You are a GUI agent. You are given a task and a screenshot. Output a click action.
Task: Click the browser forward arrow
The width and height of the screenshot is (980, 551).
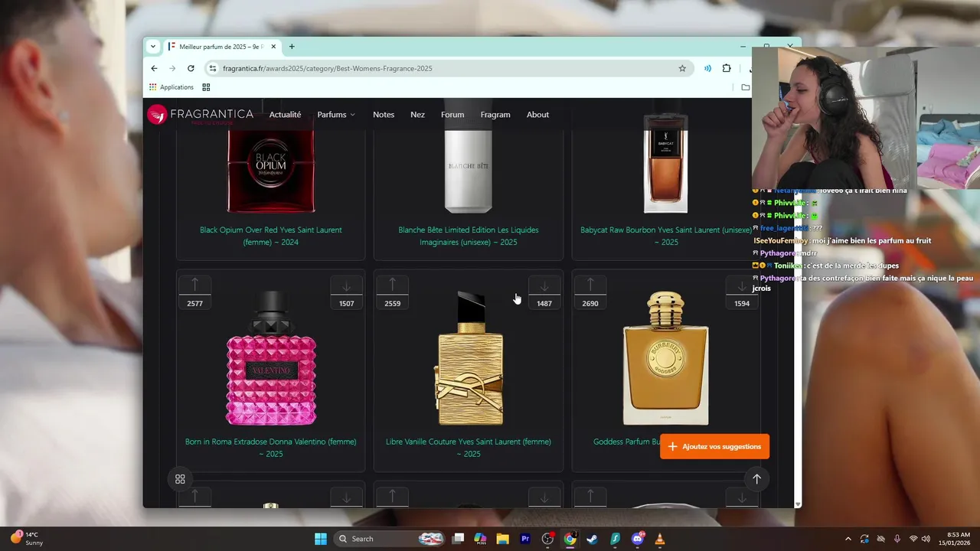click(172, 68)
